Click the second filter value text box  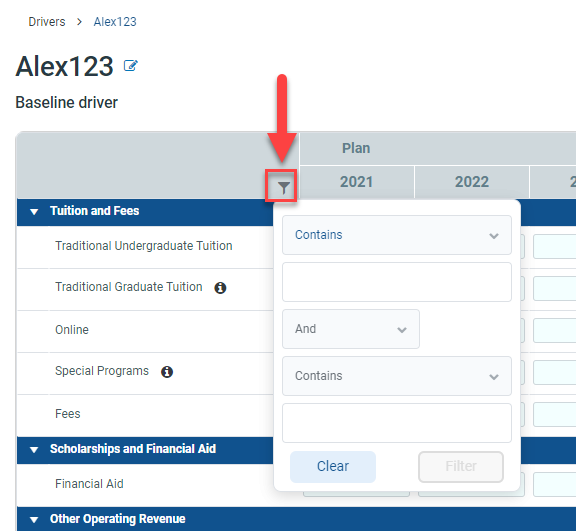click(397, 423)
